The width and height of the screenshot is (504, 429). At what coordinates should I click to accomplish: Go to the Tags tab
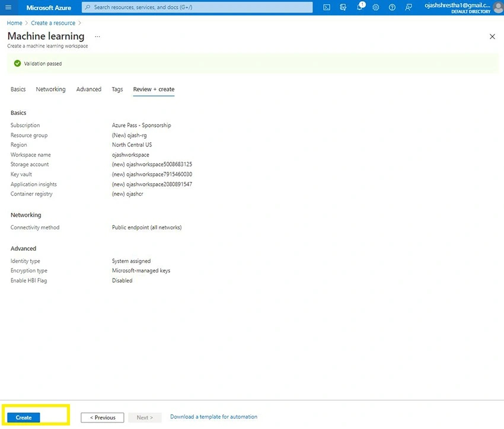pos(117,89)
